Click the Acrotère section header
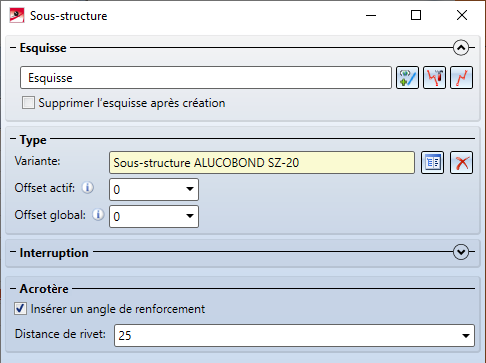 [x=44, y=289]
